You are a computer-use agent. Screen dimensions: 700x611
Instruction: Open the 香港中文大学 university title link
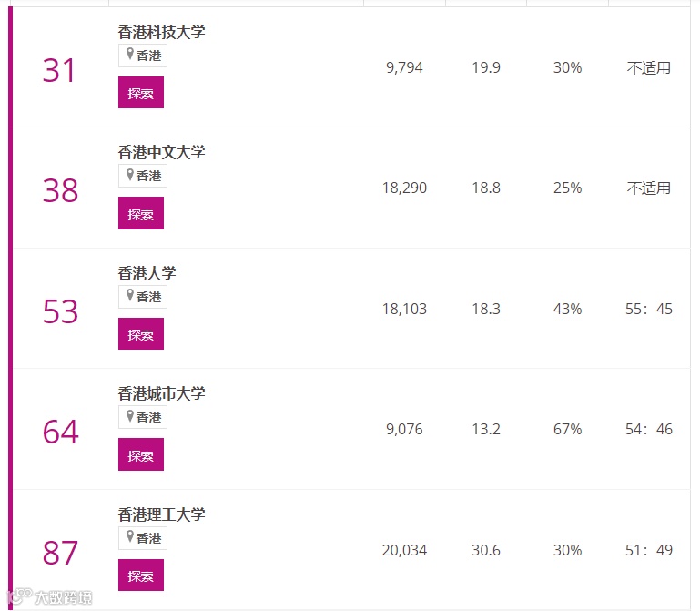[x=161, y=152]
